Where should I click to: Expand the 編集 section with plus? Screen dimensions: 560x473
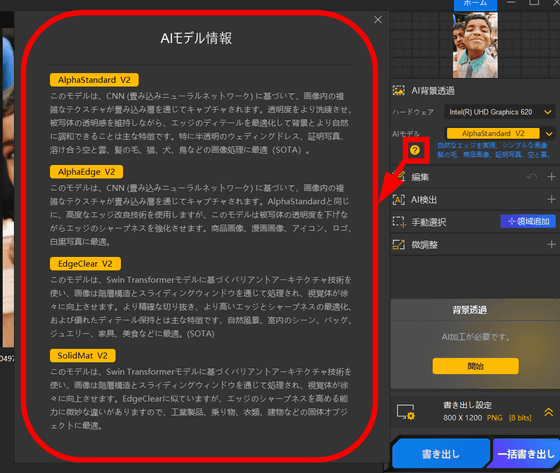coord(551,177)
